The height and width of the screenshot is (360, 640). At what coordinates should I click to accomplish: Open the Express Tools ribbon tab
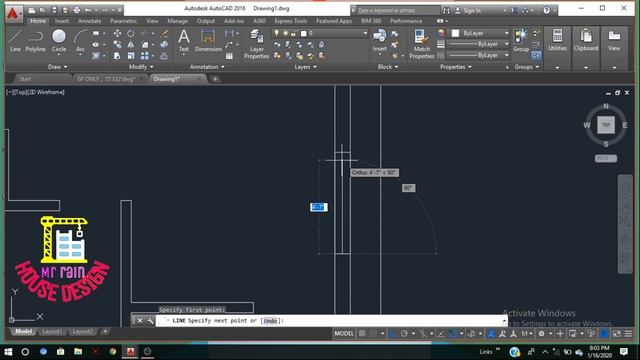[291, 21]
